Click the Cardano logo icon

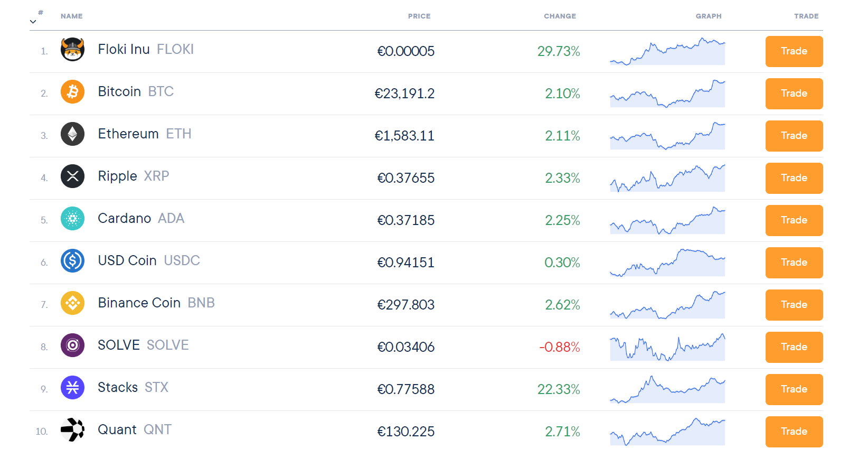coord(73,219)
